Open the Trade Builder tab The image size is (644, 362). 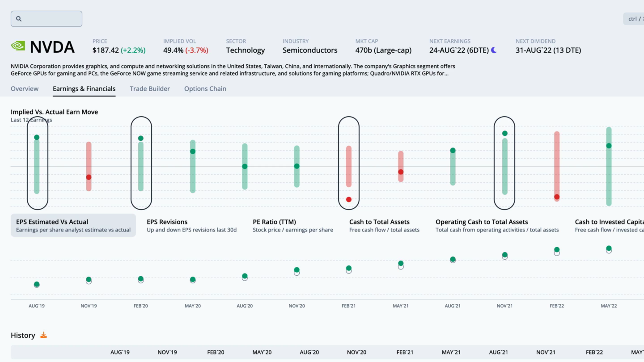pos(150,88)
